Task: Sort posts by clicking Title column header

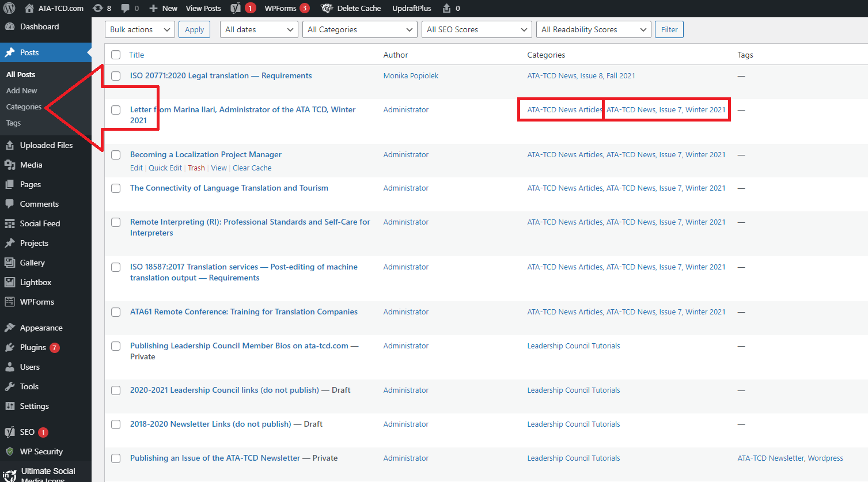Action: tap(137, 55)
